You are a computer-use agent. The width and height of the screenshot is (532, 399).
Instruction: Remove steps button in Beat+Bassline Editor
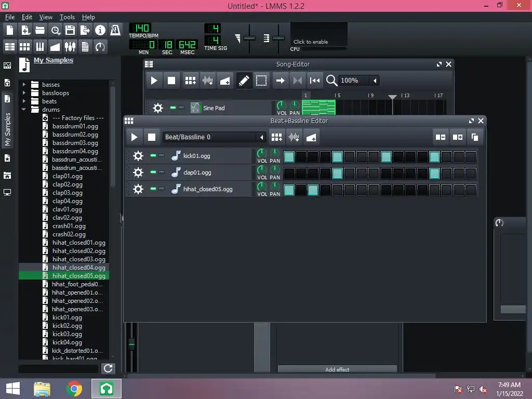point(441,137)
